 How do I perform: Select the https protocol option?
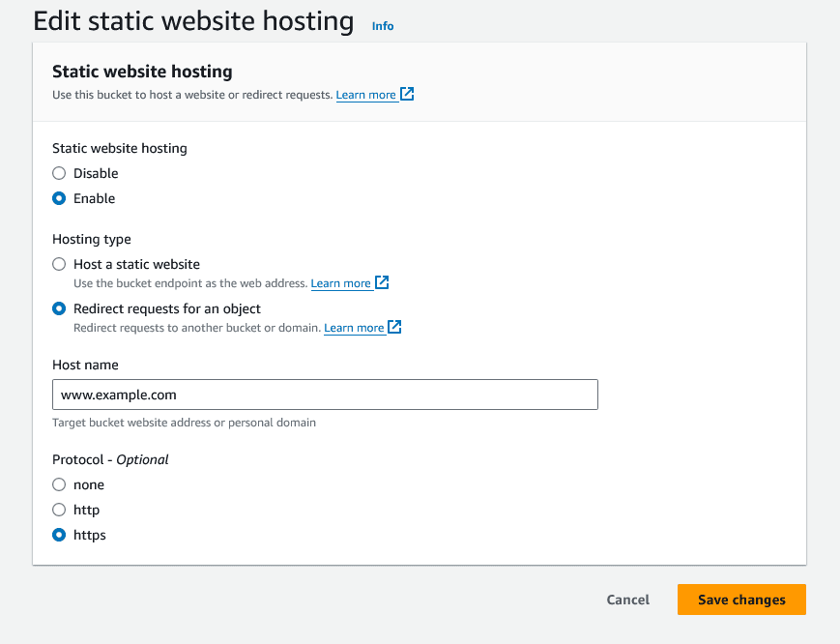pyautogui.click(x=58, y=535)
